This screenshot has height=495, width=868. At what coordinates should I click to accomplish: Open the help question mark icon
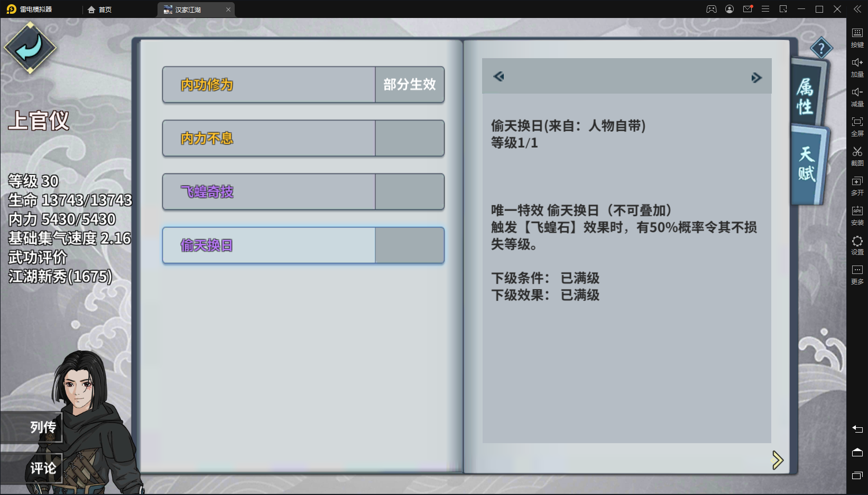coord(821,49)
